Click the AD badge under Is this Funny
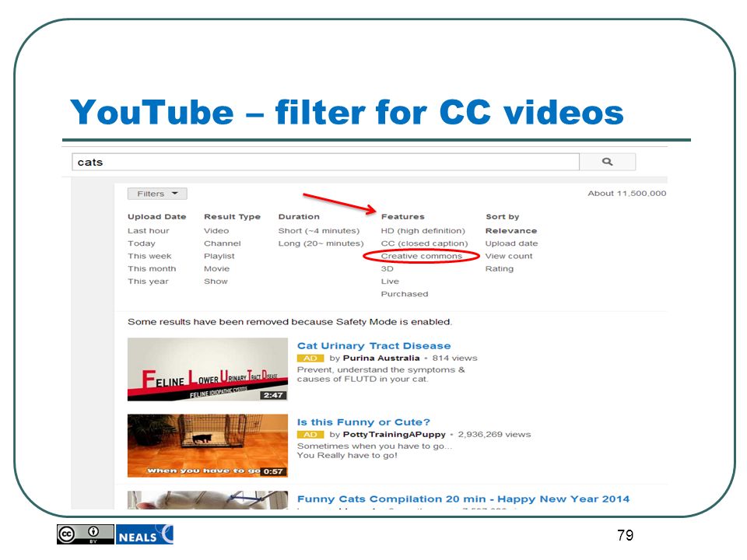Screen dimensions: 747x560 (x=310, y=435)
